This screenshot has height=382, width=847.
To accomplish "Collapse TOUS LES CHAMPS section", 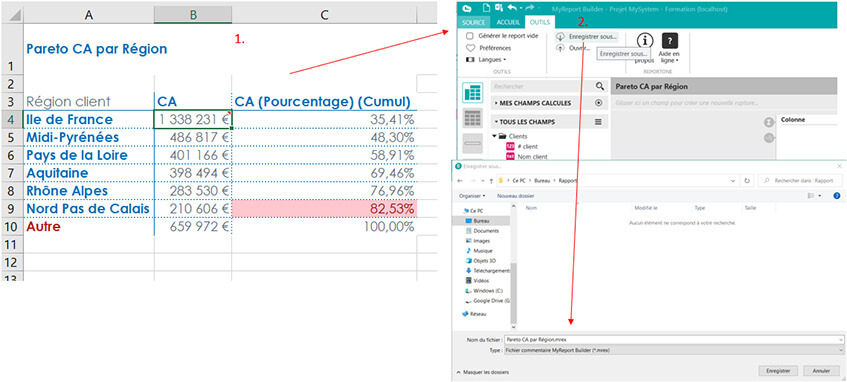I will (496, 122).
